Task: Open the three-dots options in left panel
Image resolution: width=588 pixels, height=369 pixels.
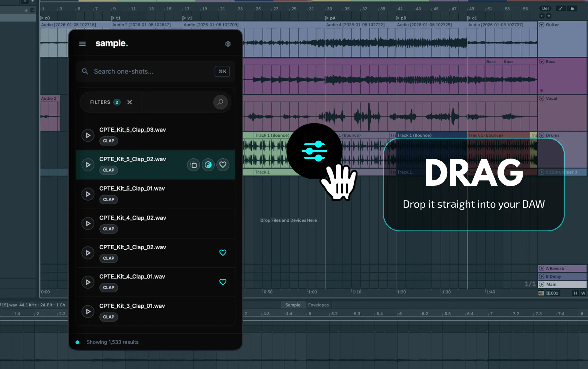Action: [32, 10]
